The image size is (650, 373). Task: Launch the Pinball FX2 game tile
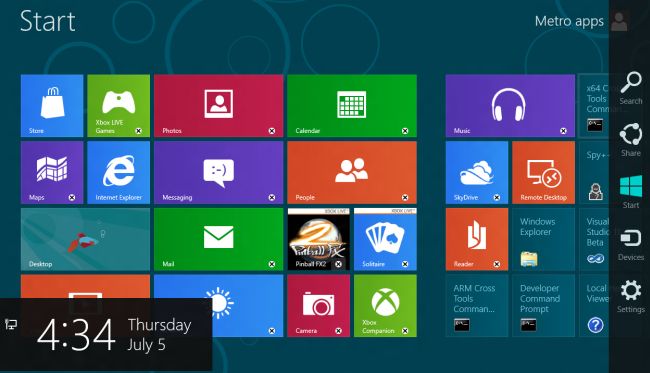319,239
